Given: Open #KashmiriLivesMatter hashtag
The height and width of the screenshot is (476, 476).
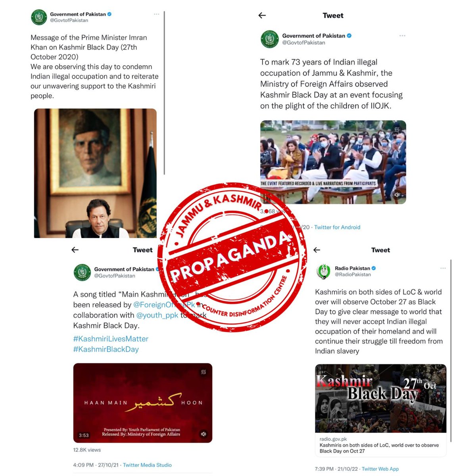Looking at the screenshot, I should click(111, 339).
